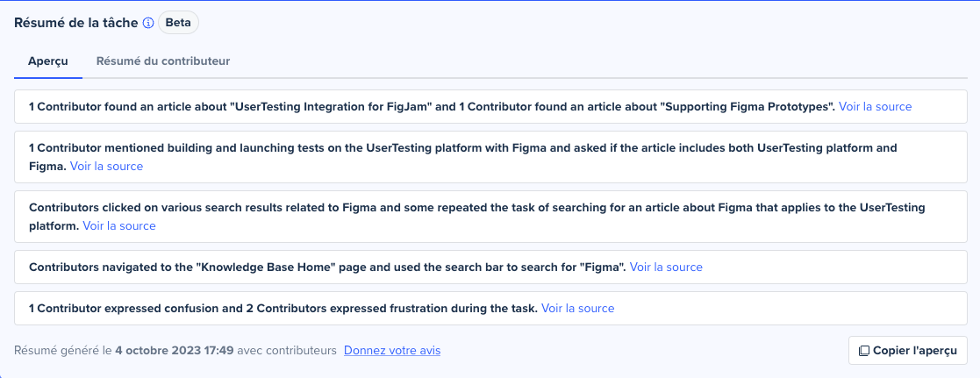Click Voir la source for the search results summary
The width and height of the screenshot is (980, 378).
(x=119, y=225)
